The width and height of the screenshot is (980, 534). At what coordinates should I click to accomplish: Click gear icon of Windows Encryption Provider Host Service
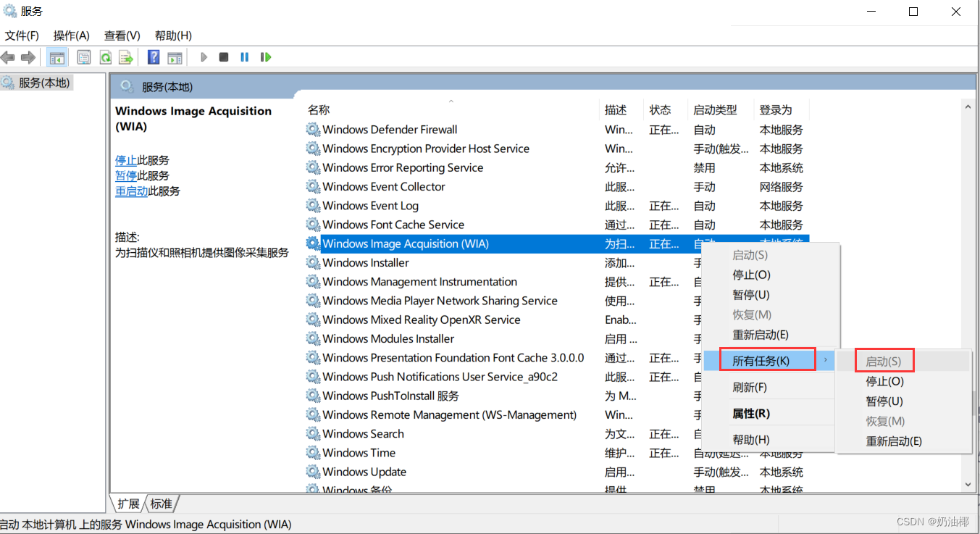point(313,149)
